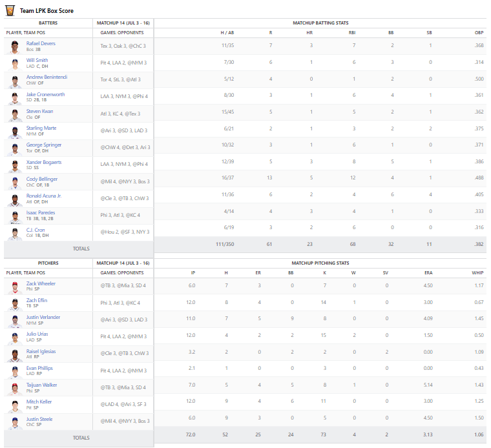Click Zack Wheeler's pitcher headshot
Viewport: 491px width, 448px height.
15,287
